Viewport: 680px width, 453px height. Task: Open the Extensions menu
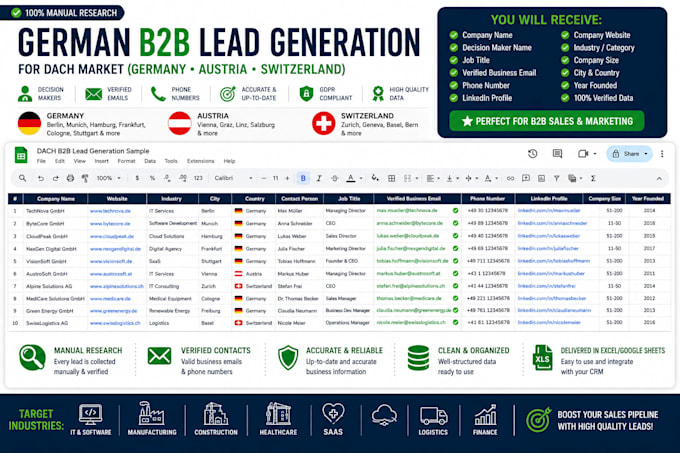tap(201, 161)
